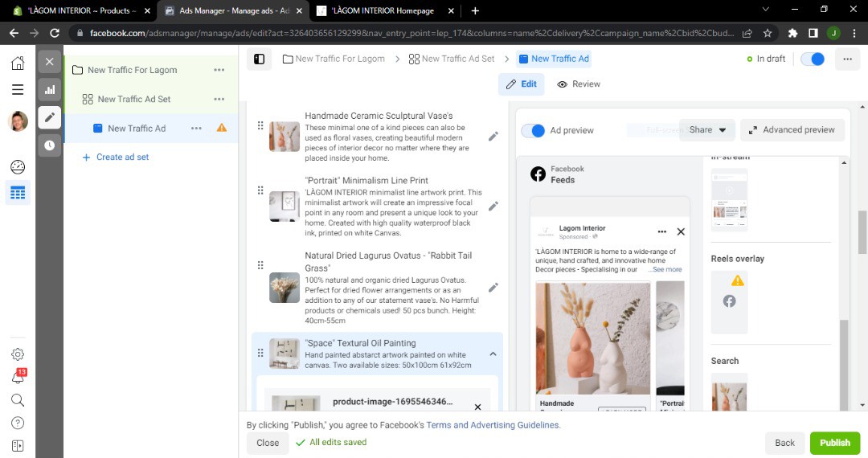Viewport: 868px width, 458px height.
Task: Open the Share dropdown
Action: click(x=707, y=130)
